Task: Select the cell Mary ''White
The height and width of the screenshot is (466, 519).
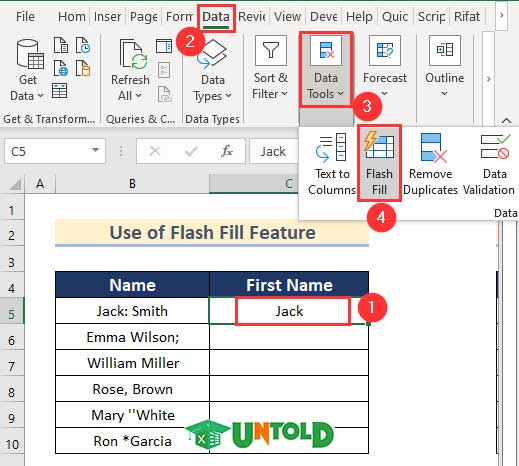Action: (x=132, y=415)
